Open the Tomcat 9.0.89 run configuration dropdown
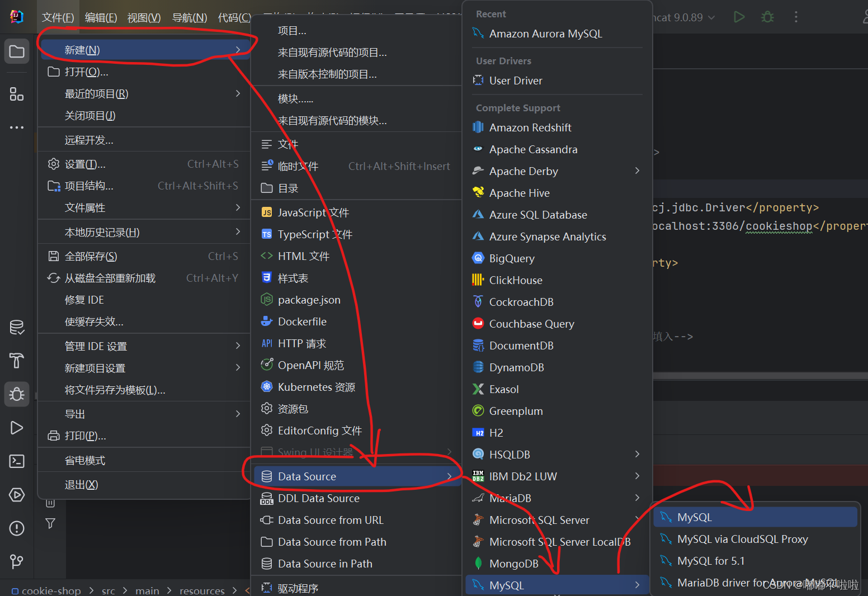 coord(685,17)
